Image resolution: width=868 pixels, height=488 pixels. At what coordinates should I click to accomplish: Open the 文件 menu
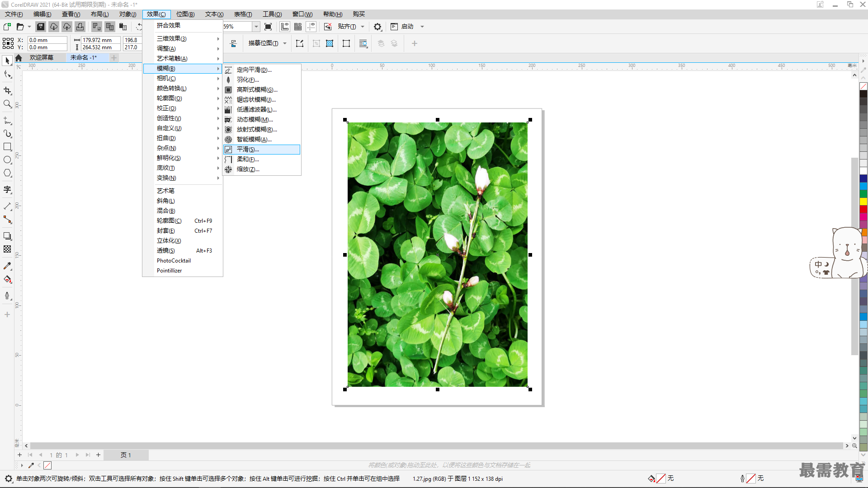pyautogui.click(x=14, y=14)
